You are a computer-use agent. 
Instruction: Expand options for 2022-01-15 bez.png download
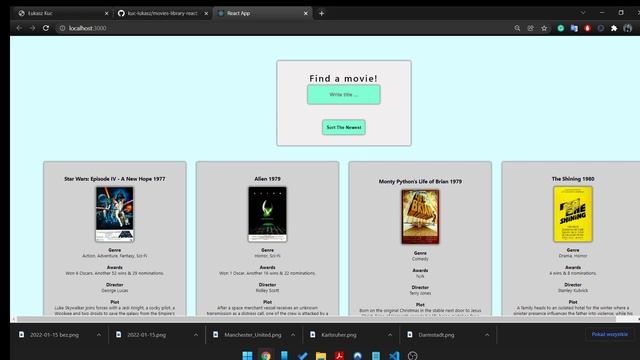(99, 335)
